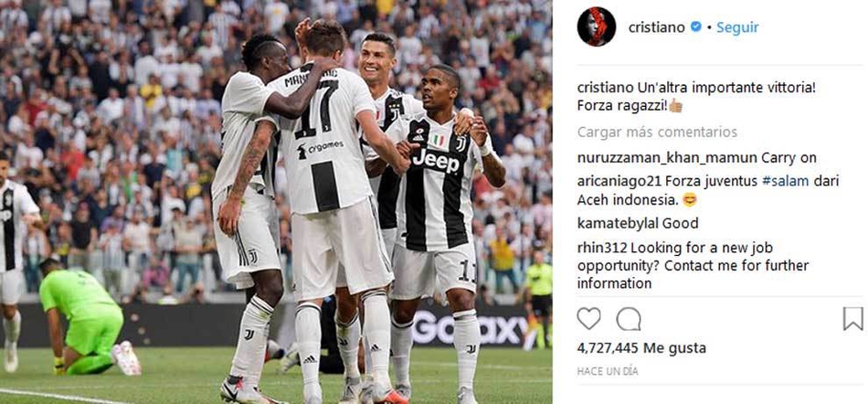The width and height of the screenshot is (868, 404).
Task: Open the cristiano username in header
Action: [657, 27]
